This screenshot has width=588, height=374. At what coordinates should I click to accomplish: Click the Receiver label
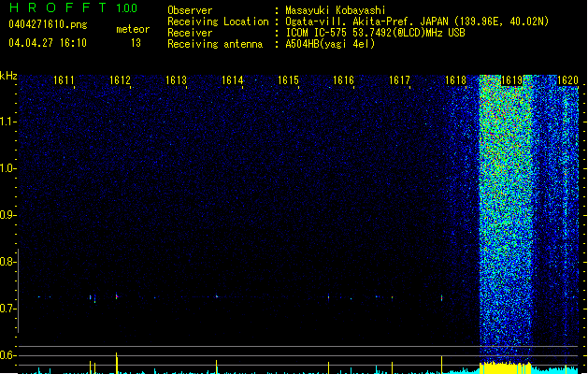(x=190, y=33)
